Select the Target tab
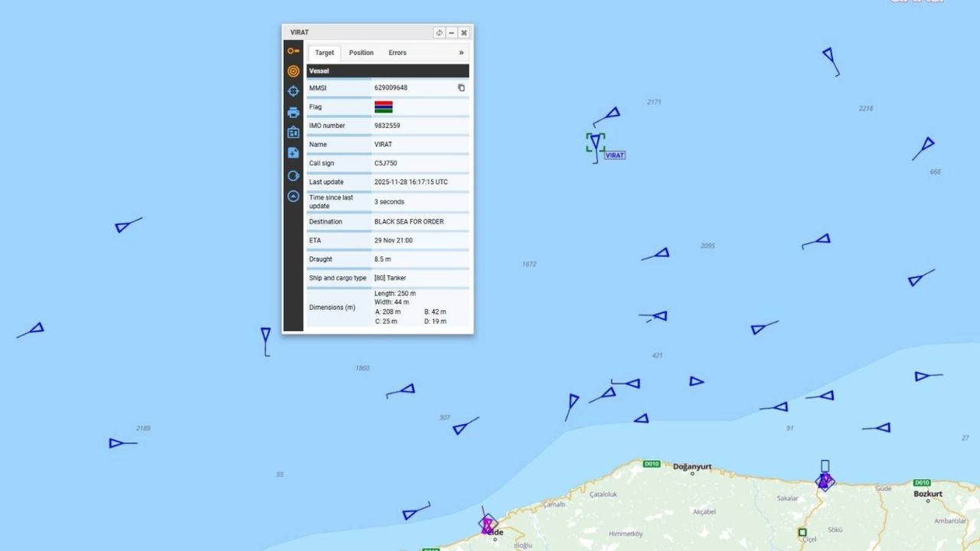The image size is (980, 551). coord(325,53)
